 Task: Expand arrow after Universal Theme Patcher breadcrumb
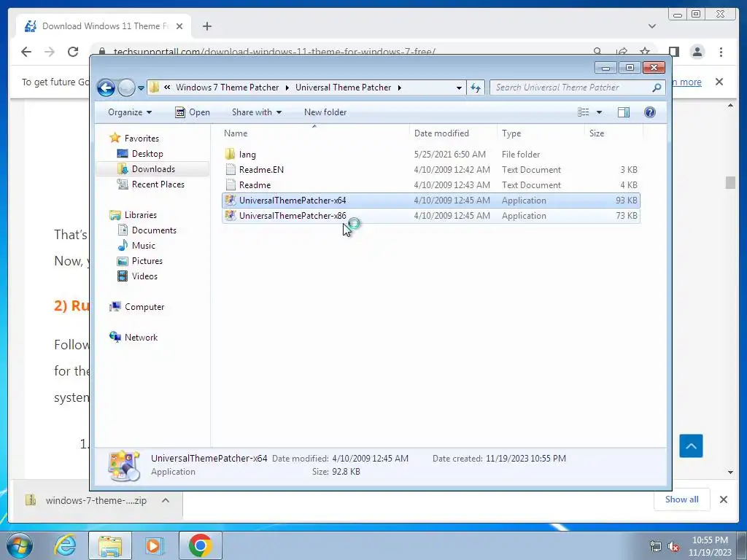coord(399,87)
